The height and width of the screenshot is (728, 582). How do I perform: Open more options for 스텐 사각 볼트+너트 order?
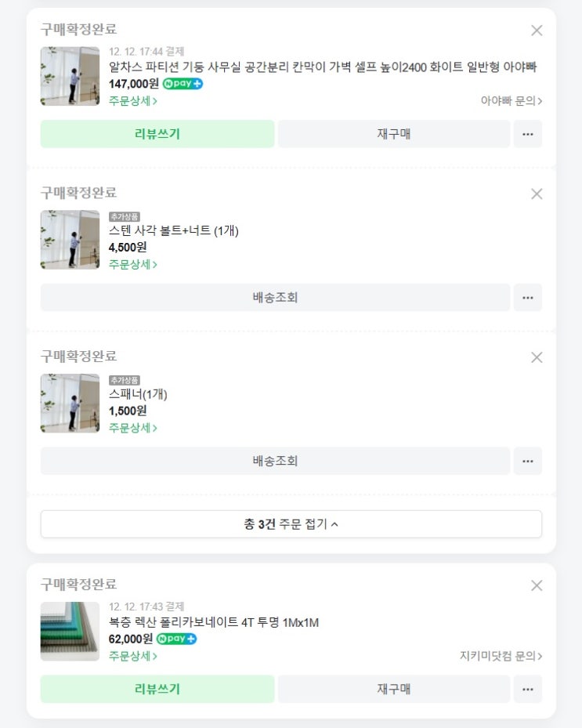point(527,298)
